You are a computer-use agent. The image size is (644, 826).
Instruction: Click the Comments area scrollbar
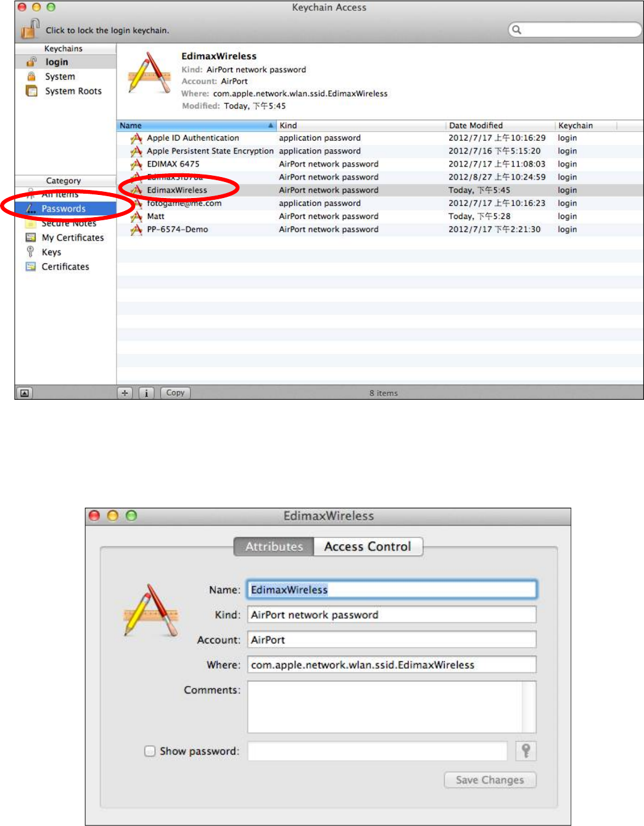point(529,707)
